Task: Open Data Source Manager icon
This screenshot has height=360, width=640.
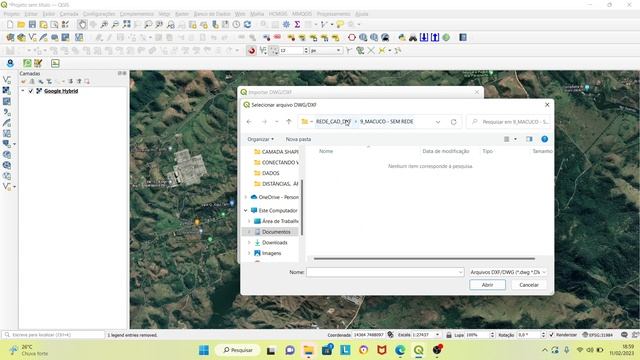Action: point(10,38)
